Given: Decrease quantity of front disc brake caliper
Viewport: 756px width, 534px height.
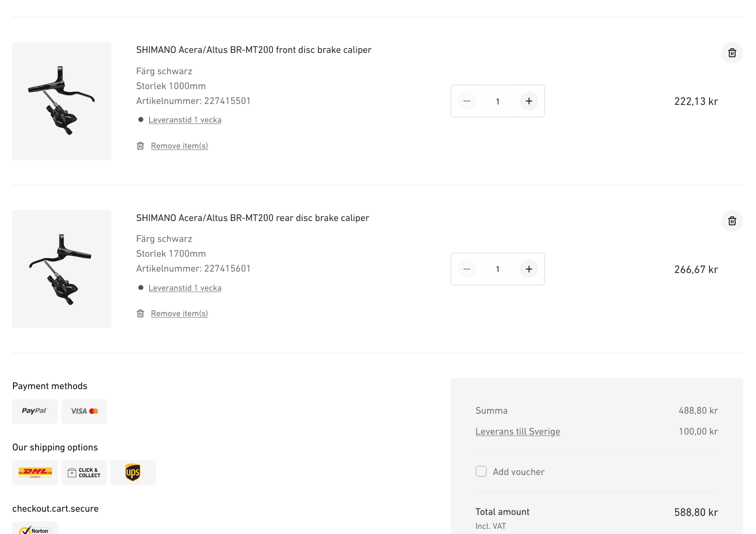Looking at the screenshot, I should [x=467, y=101].
